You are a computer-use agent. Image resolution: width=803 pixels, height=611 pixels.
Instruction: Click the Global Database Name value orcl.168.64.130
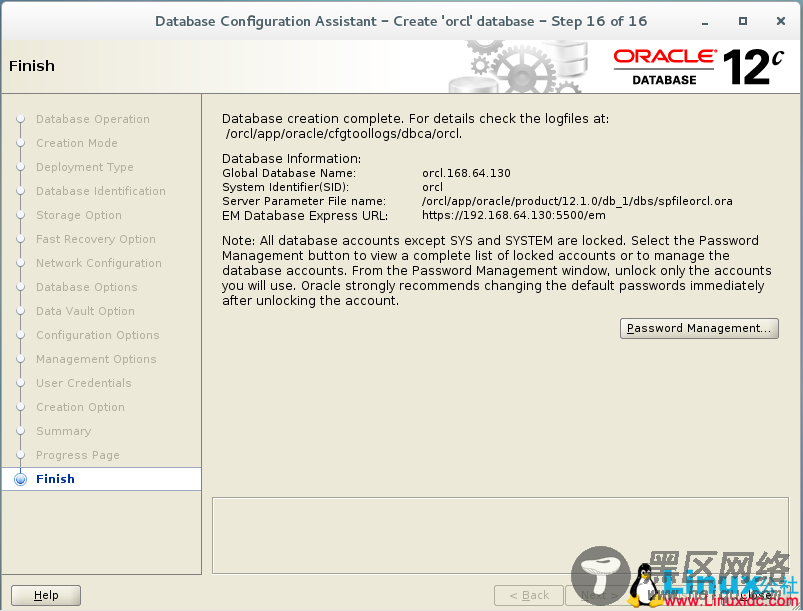466,173
